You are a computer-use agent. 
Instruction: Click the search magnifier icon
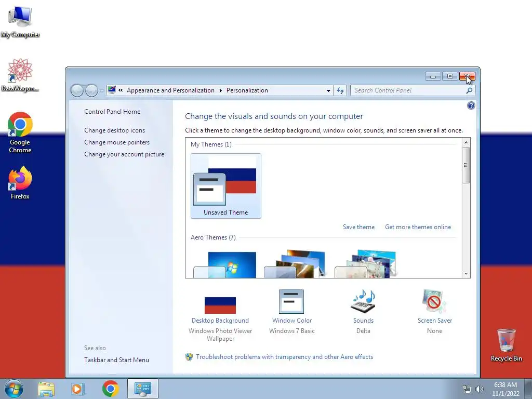coord(469,90)
